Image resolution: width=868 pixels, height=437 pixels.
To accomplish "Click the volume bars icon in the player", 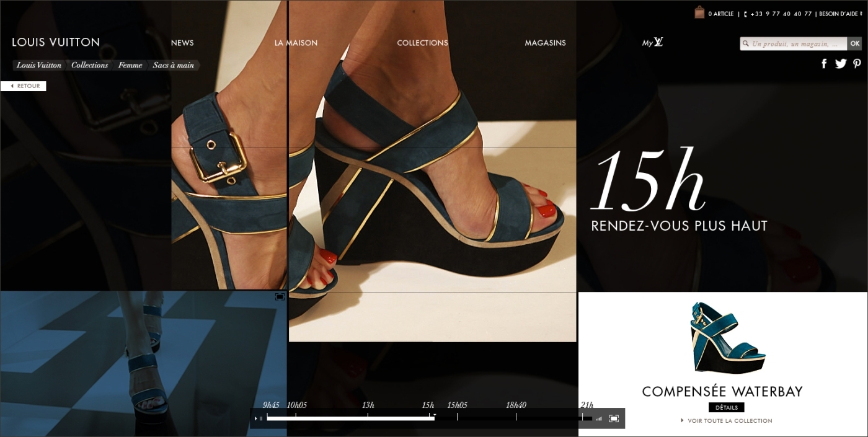I will click(599, 418).
